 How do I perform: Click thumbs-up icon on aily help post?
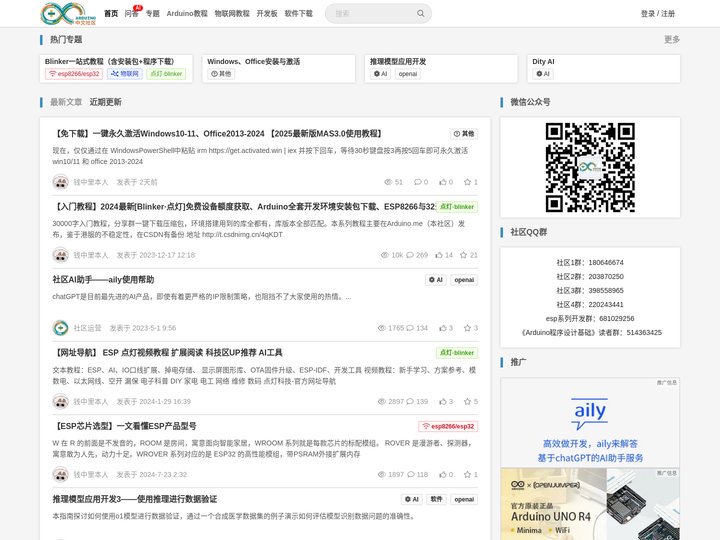coord(443,328)
